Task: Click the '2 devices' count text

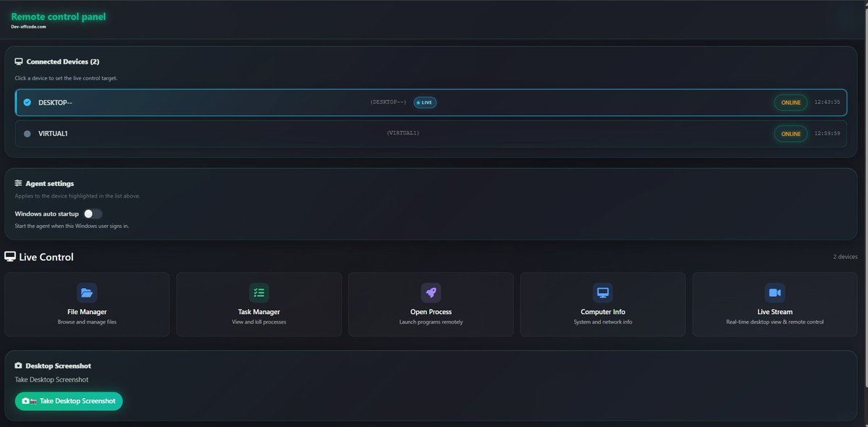Action: [846, 257]
